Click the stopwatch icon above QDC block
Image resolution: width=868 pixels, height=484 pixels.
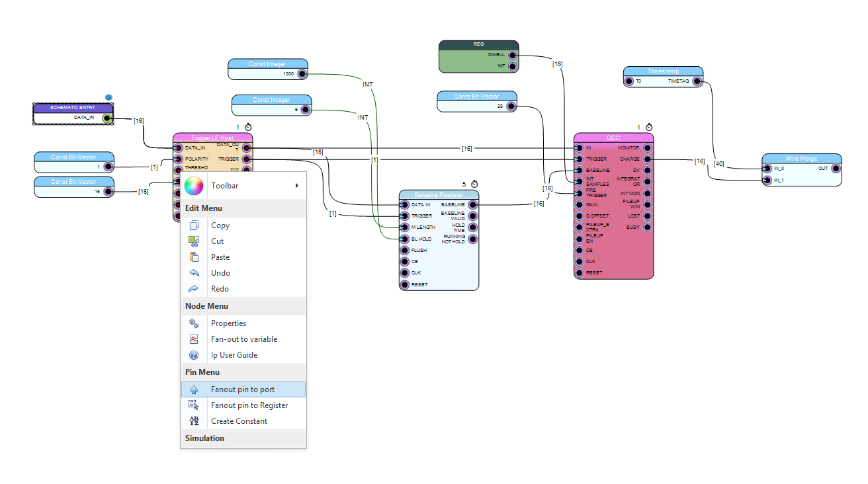click(649, 127)
